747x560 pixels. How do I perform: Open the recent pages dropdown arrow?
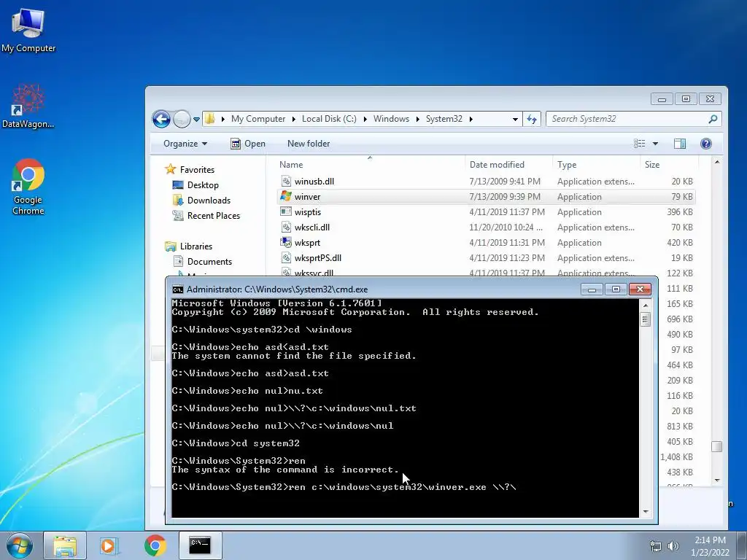[196, 119]
